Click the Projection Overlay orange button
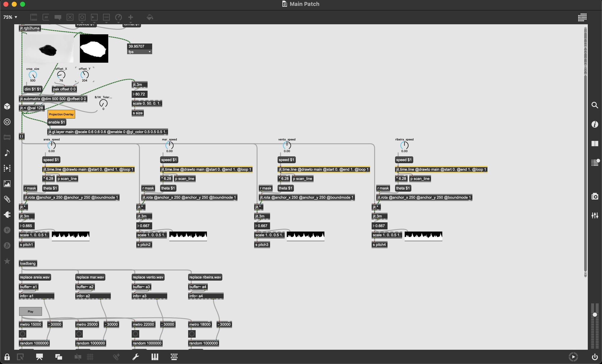Viewport: 602px width, 364px height. coord(61,114)
